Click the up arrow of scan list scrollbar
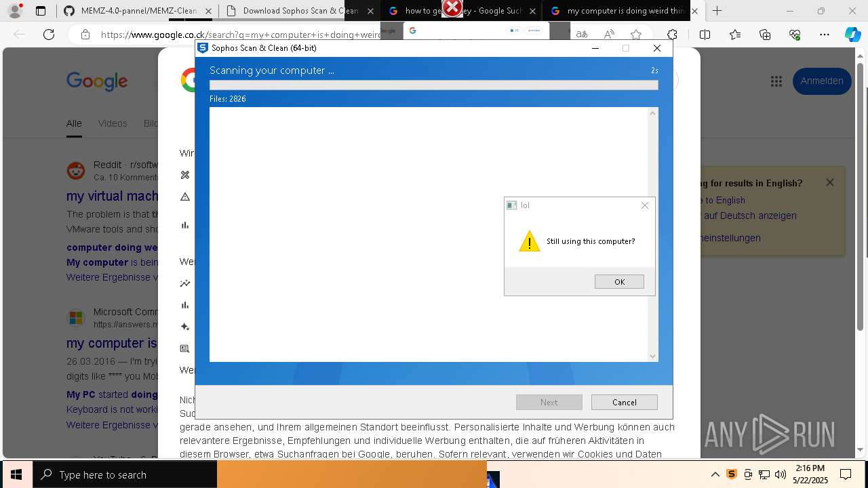The width and height of the screenshot is (868, 488). coord(652,113)
